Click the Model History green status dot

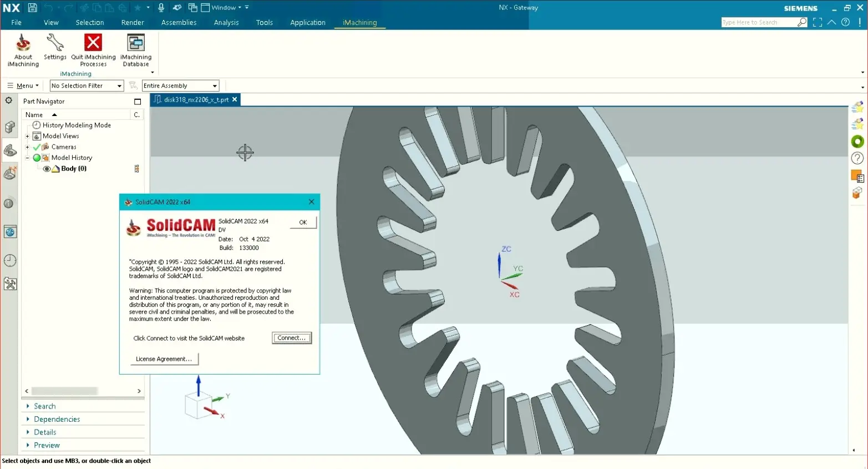(x=37, y=158)
